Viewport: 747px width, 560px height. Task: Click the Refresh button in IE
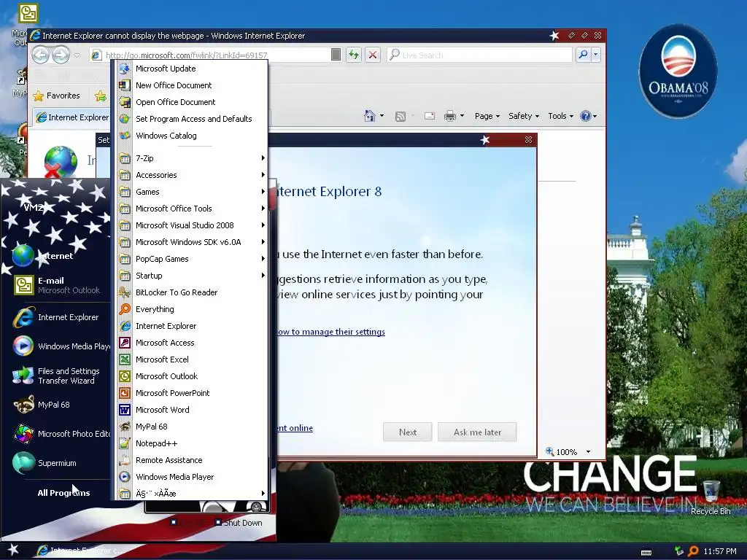point(354,55)
